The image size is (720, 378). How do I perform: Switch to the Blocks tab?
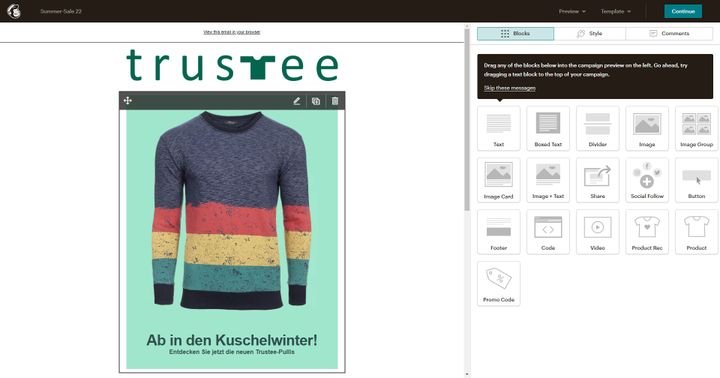515,34
